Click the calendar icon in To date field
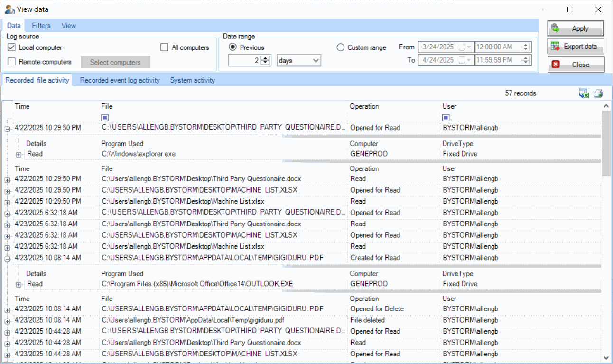Image resolution: width=613 pixels, height=364 pixels. [462, 60]
